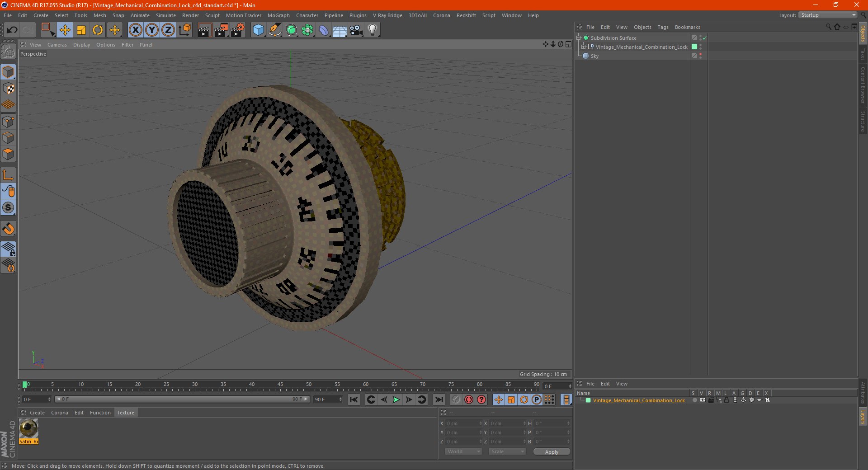Select the Satin material thumbnail

pyautogui.click(x=28, y=428)
